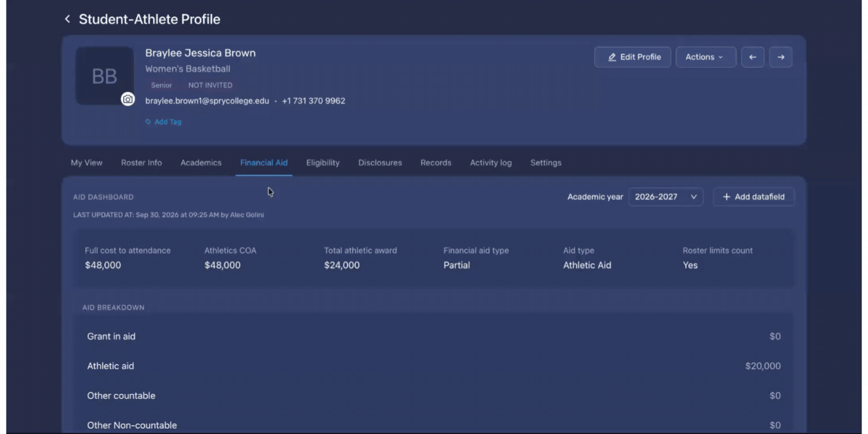
Task: Open the Actions dropdown menu
Action: (x=706, y=57)
